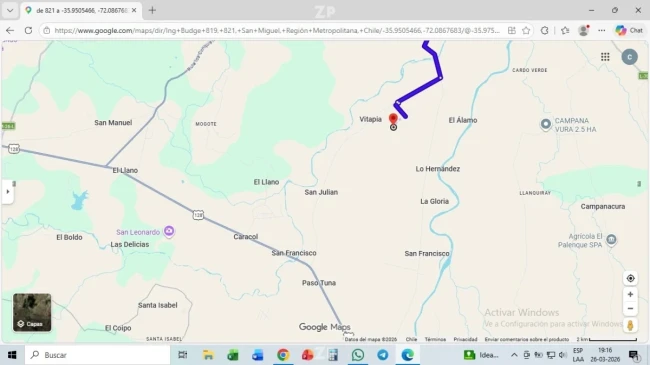Open Calculator from taskbar
The height and width of the screenshot is (365, 650).
(333, 355)
